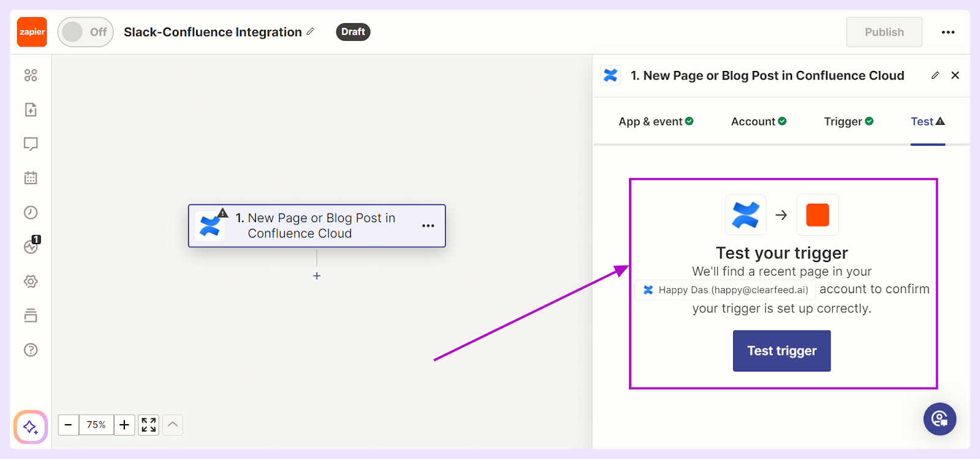Screen dimensions: 980x459
Task: Click the Happy Das account chip
Action: coord(725,290)
